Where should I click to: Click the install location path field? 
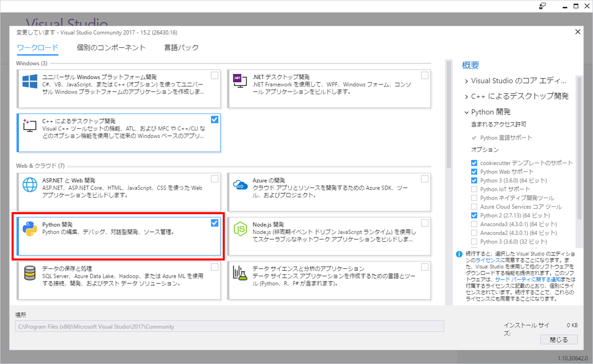point(229,326)
